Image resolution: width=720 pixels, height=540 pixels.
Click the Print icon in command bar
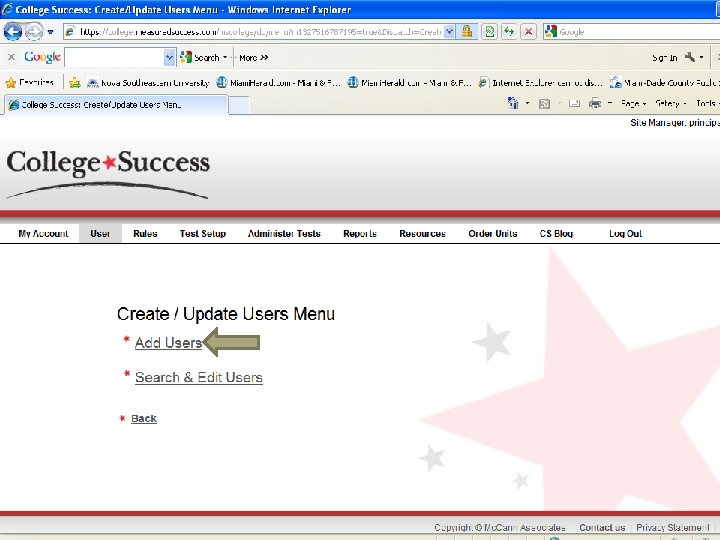coord(595,103)
